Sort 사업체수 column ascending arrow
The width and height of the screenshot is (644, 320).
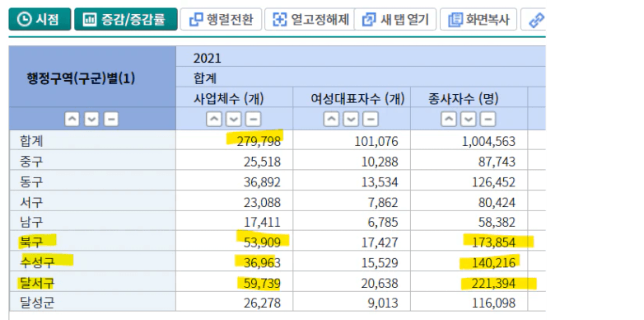[213, 120]
